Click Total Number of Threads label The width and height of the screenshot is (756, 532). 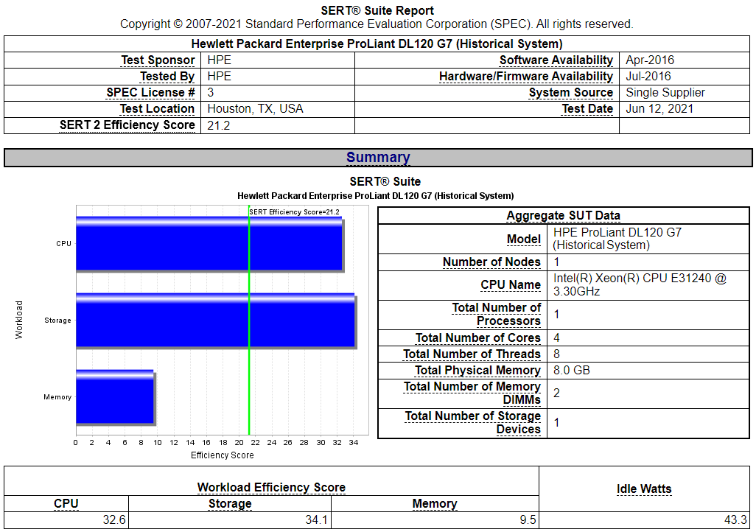tap(472, 354)
